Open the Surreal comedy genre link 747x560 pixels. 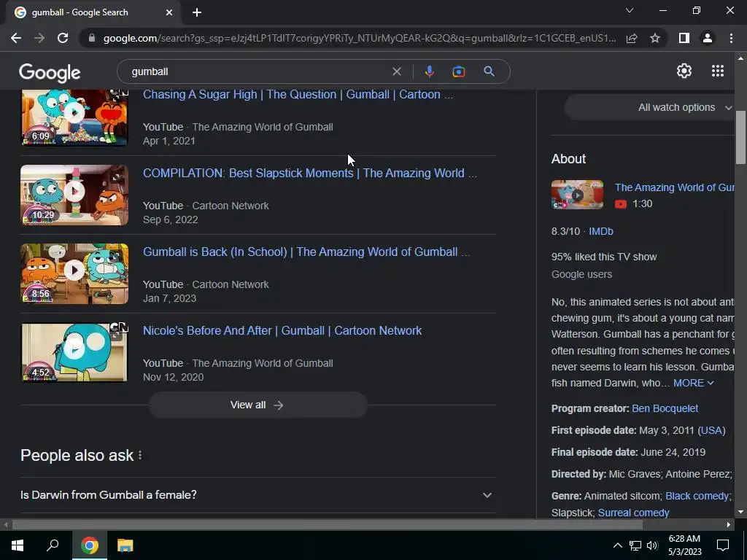pos(633,513)
